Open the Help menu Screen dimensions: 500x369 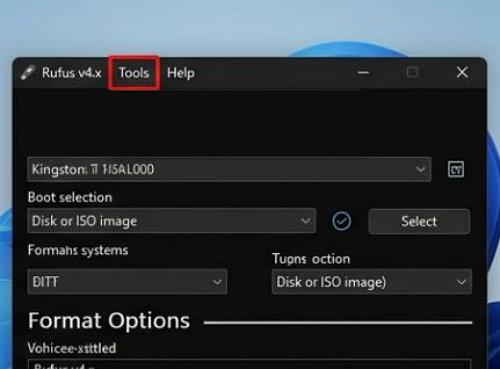[181, 73]
